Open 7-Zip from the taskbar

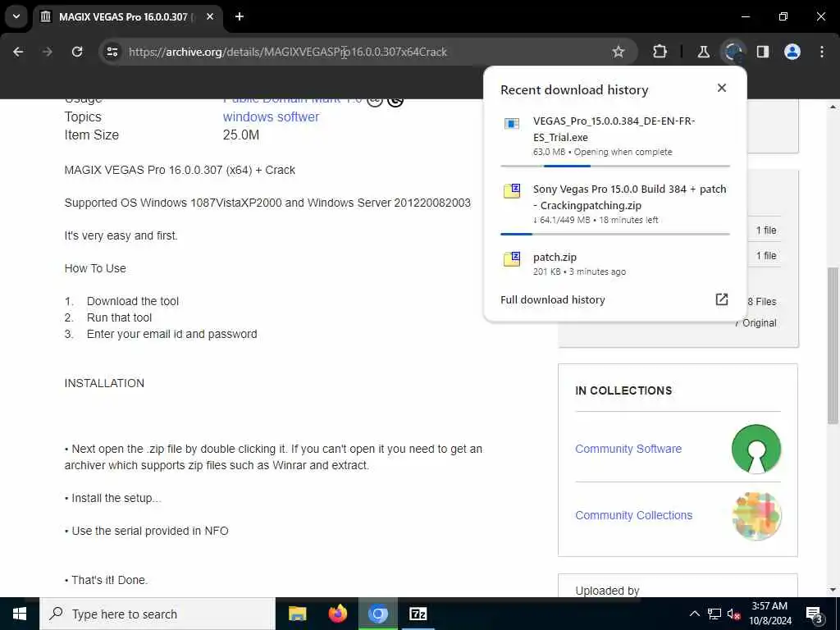click(418, 614)
